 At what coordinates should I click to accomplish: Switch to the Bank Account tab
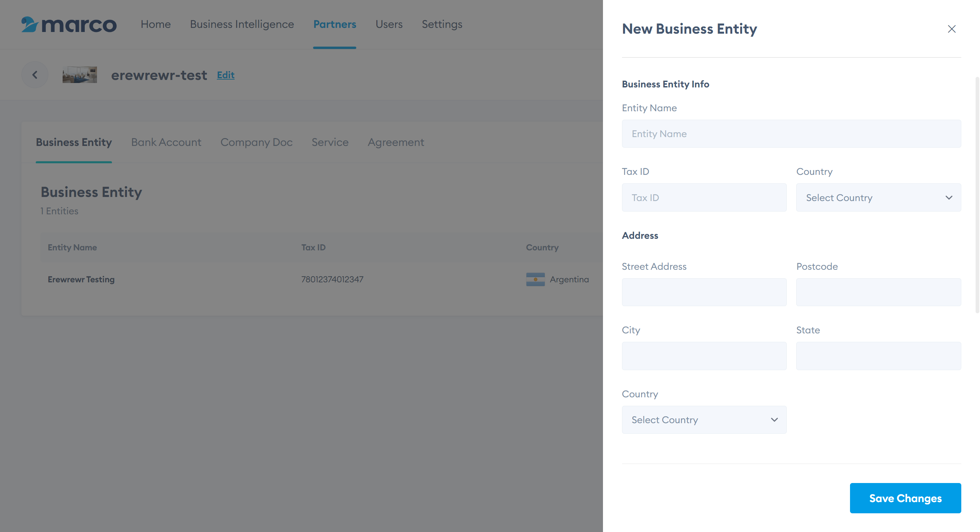pos(166,142)
